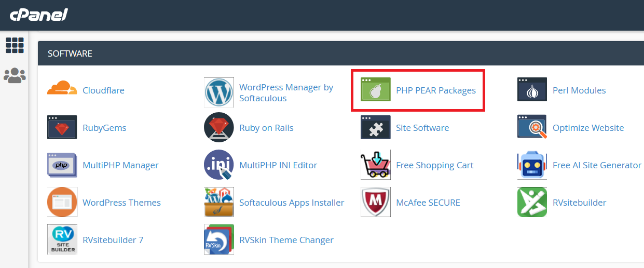Click the MultiPHP Manager php icon
This screenshot has width=644, height=268.
[62, 165]
